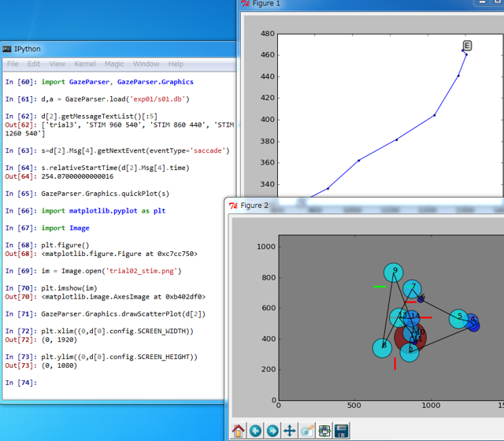Click the 1000 y-axis label in Figure 2
The height and width of the screenshot is (441, 504).
point(266,246)
